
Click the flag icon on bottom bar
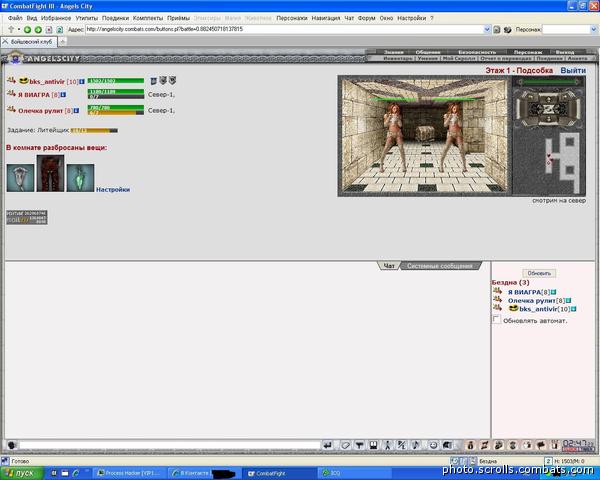(x=541, y=445)
